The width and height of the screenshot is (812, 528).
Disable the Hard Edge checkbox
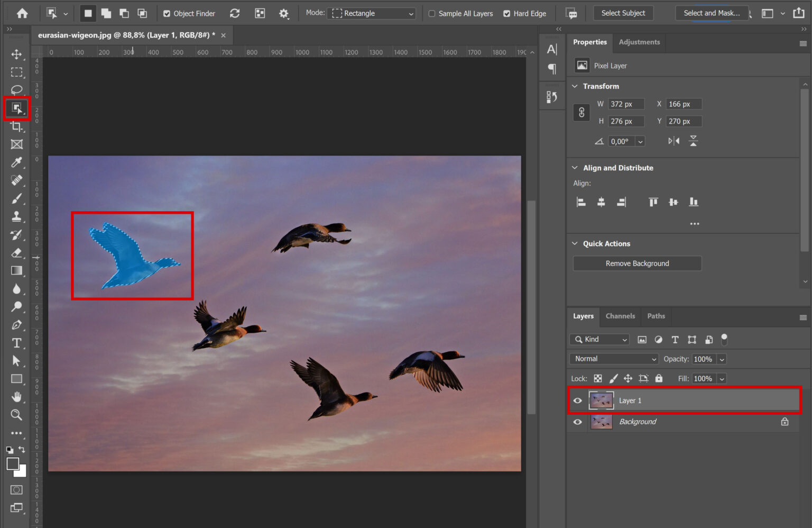(x=506, y=13)
